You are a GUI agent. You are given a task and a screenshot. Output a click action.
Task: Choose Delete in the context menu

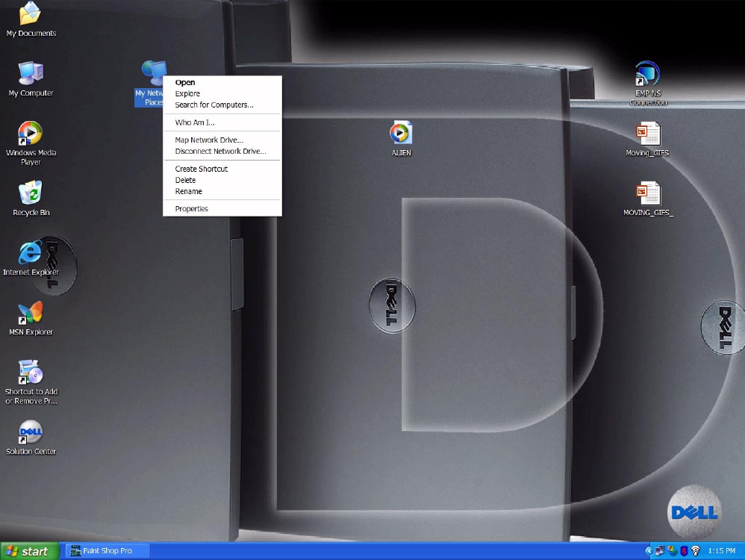pyautogui.click(x=222, y=180)
